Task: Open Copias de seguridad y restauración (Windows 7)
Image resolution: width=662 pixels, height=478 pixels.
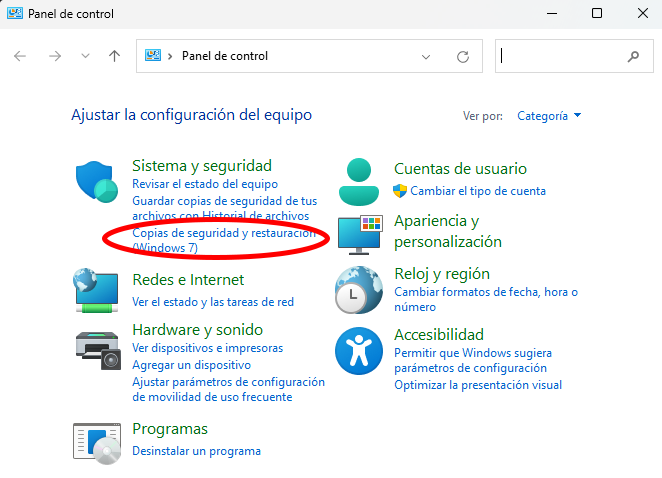Action: point(224,240)
